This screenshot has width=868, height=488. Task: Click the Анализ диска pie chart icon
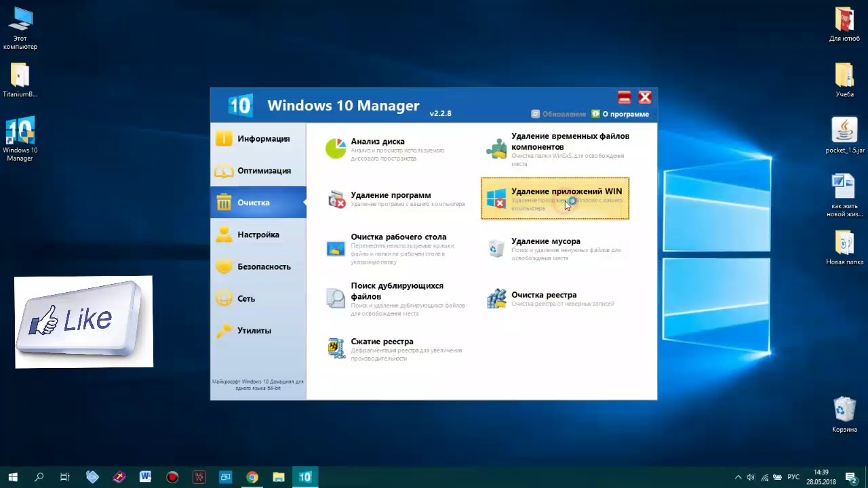click(336, 148)
